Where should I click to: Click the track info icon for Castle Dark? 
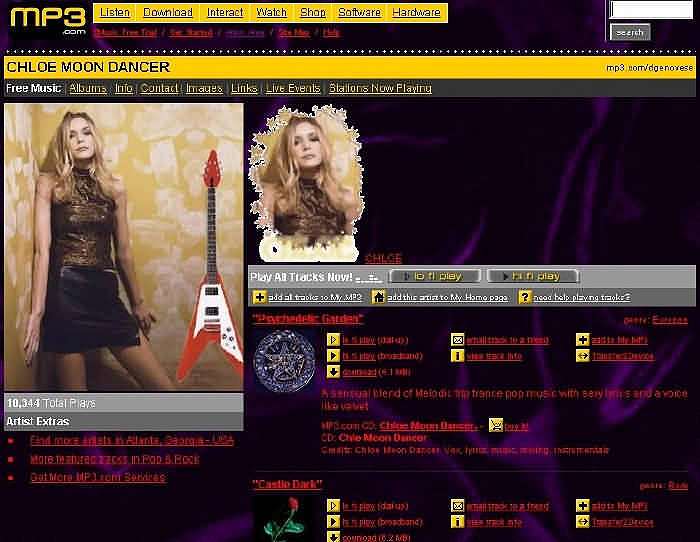coord(458,522)
